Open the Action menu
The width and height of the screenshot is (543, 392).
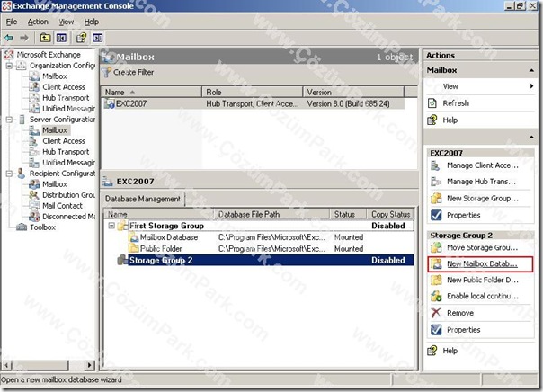[38, 22]
